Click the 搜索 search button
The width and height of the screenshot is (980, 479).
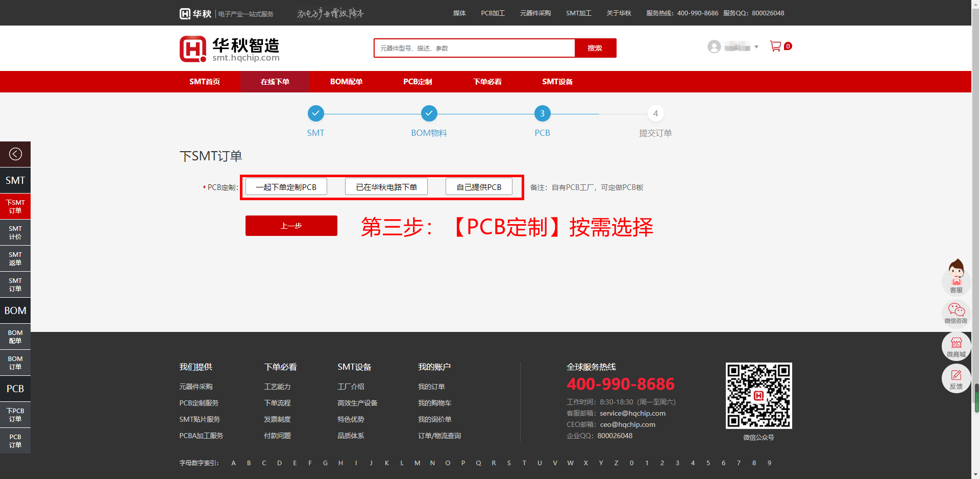[x=595, y=48]
